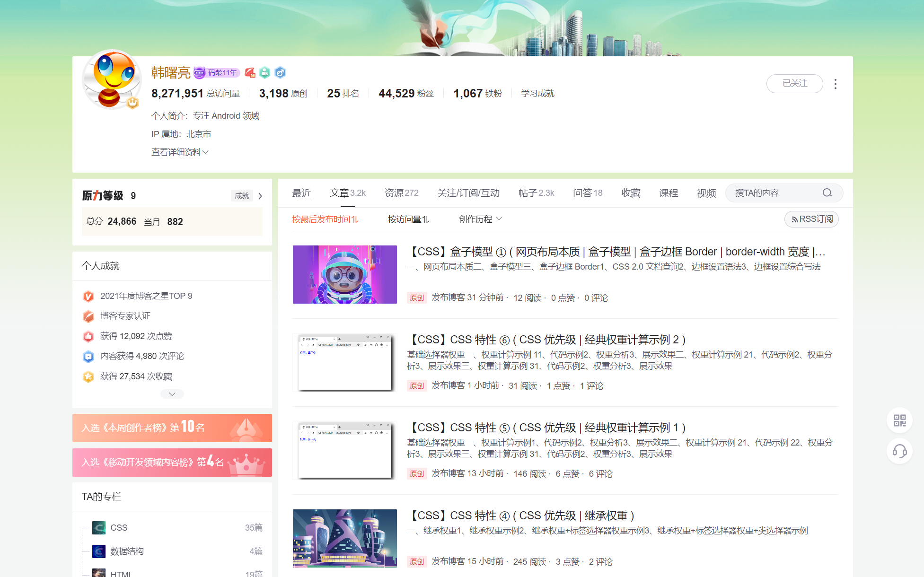Open the 成就 achievements link
Viewport: 924px width, 577px height.
pyautogui.click(x=242, y=196)
